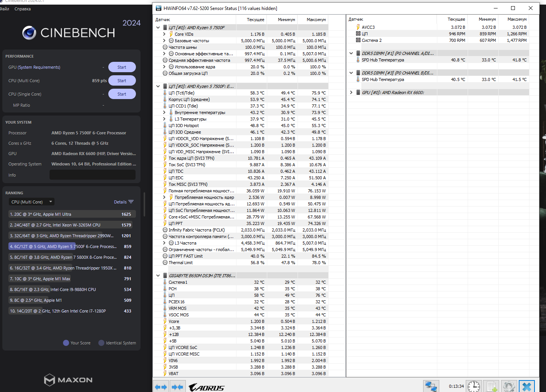Screen dimensions: 546x392
Task: Click the circle icon of the Thermal Limit row
Action: coord(165,263)
